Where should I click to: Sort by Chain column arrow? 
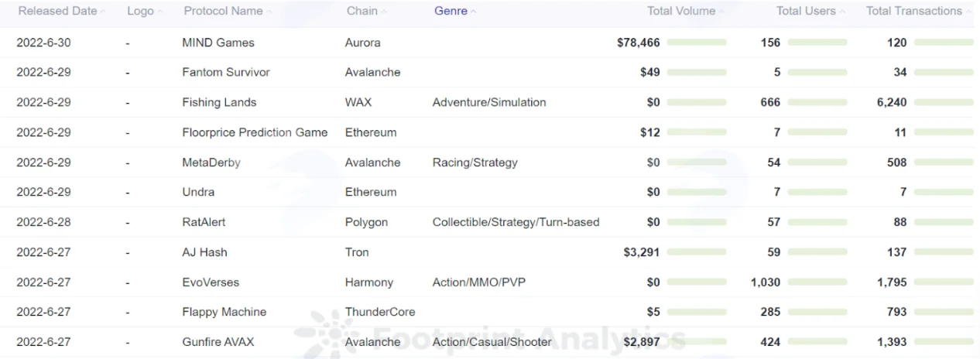click(x=385, y=12)
